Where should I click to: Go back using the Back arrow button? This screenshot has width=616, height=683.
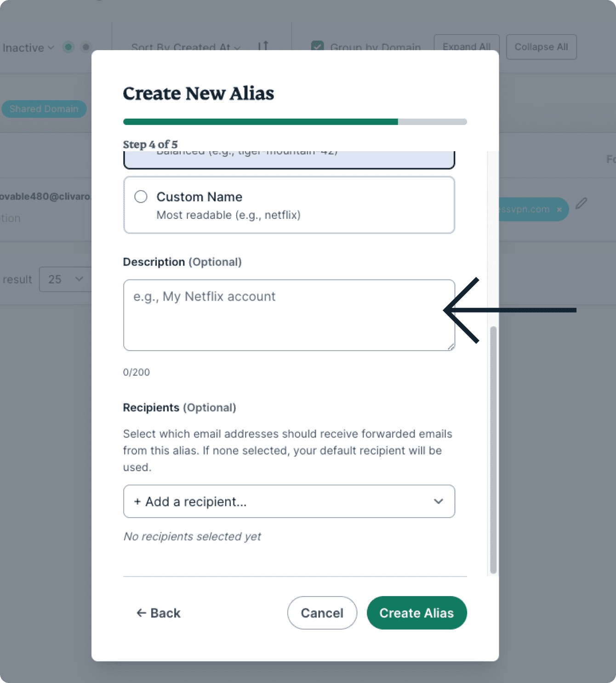[x=159, y=613]
